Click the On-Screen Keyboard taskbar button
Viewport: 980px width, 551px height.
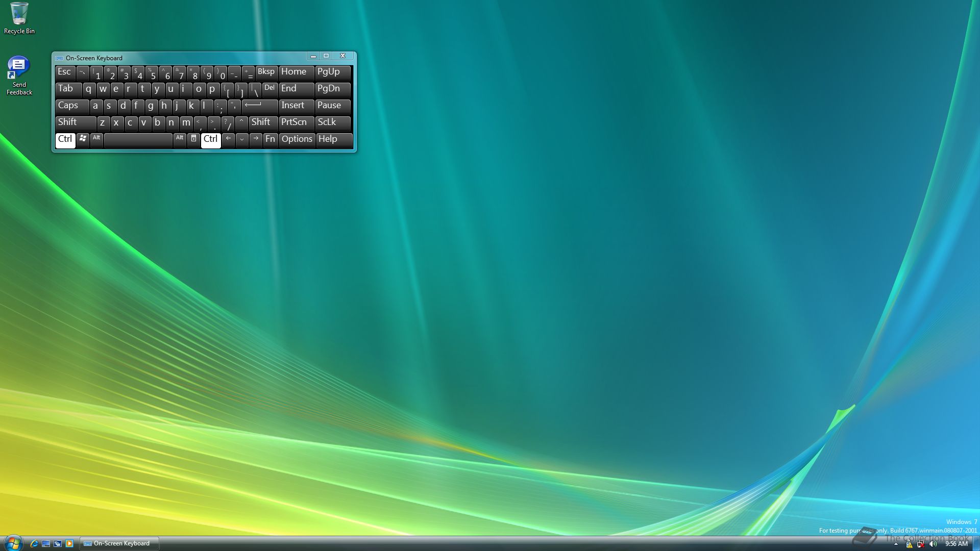pos(119,544)
